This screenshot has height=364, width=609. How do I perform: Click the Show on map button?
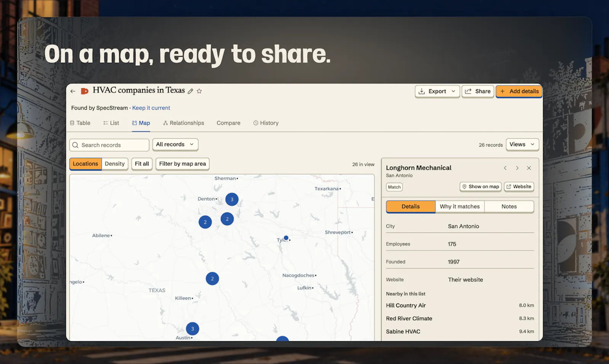(x=480, y=187)
